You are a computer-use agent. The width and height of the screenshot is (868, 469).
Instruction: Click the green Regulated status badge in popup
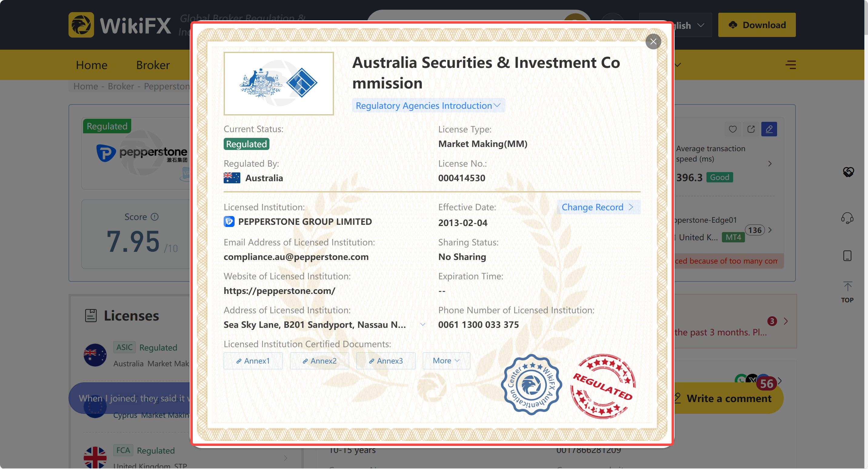pyautogui.click(x=246, y=144)
